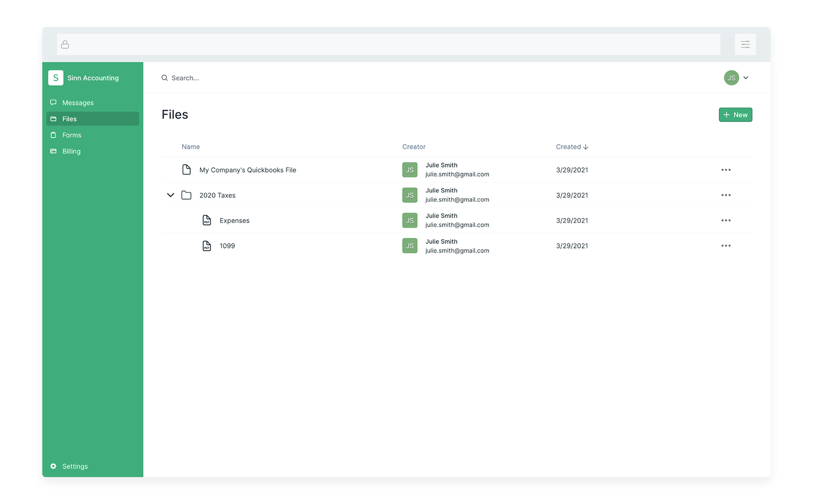Open three-dot menu for 2020 Taxes
The height and width of the screenshot is (504, 813).
[726, 195]
